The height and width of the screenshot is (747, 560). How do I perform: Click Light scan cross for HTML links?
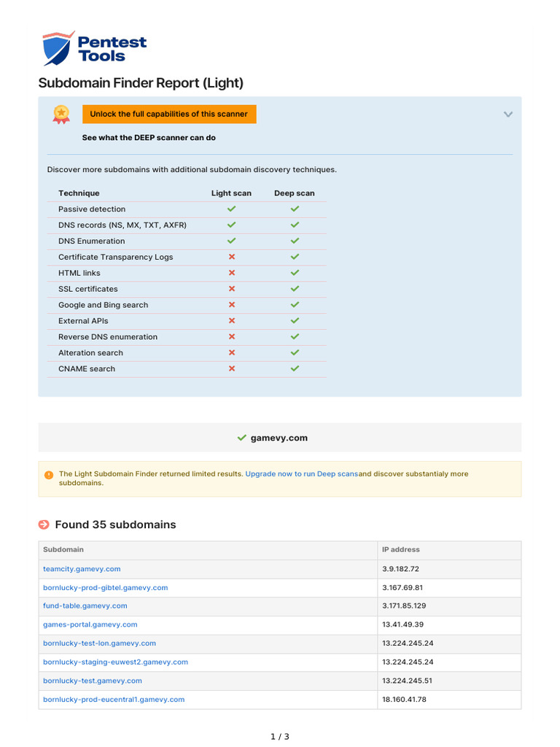click(232, 273)
